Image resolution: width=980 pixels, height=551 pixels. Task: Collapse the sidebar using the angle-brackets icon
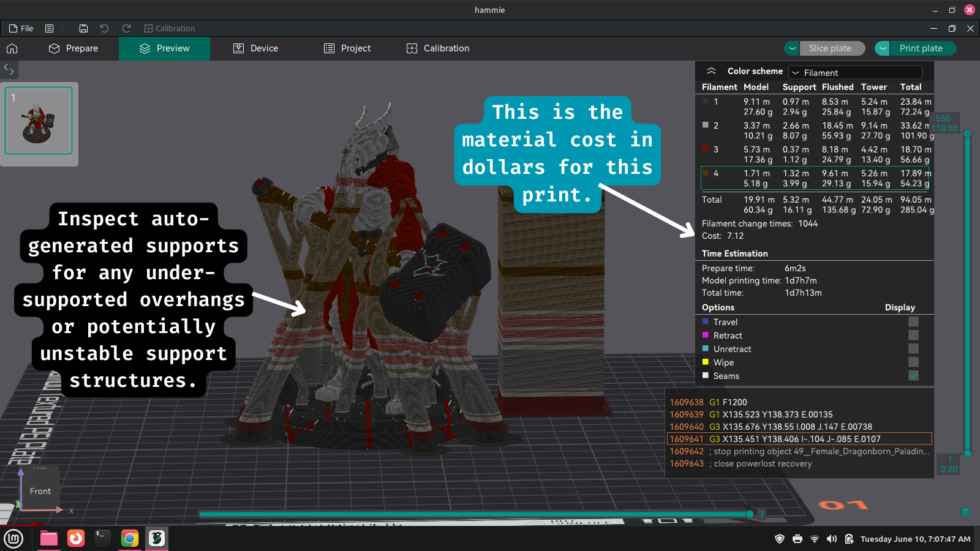point(9,69)
